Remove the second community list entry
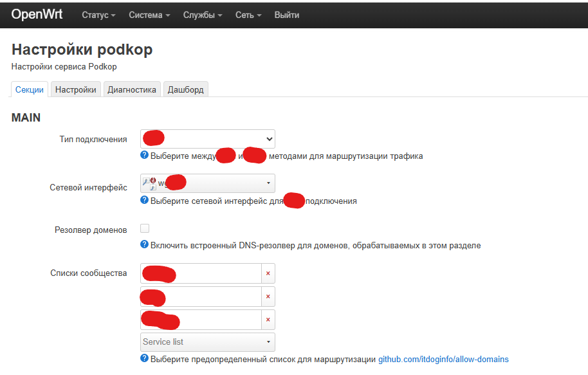The height and width of the screenshot is (375, 588). [x=268, y=297]
